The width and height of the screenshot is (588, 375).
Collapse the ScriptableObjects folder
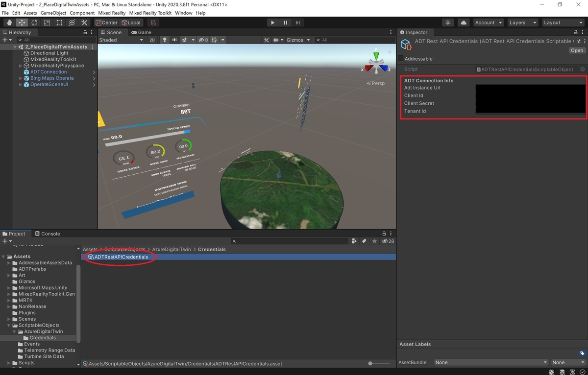[9, 325]
